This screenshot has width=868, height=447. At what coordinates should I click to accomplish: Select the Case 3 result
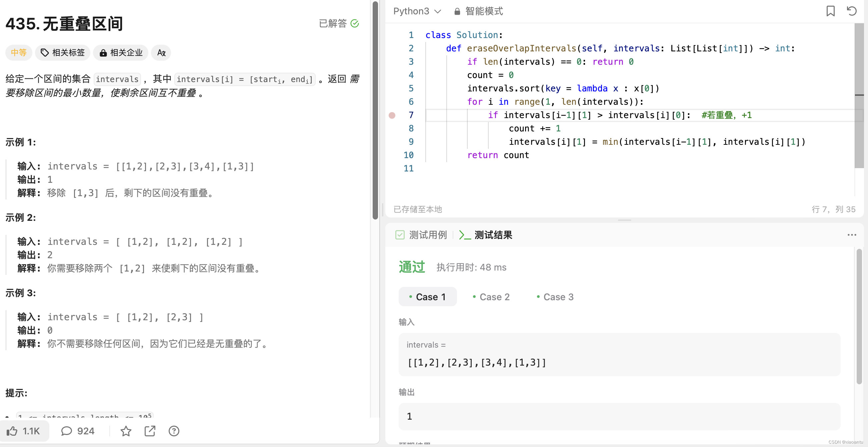[555, 297]
